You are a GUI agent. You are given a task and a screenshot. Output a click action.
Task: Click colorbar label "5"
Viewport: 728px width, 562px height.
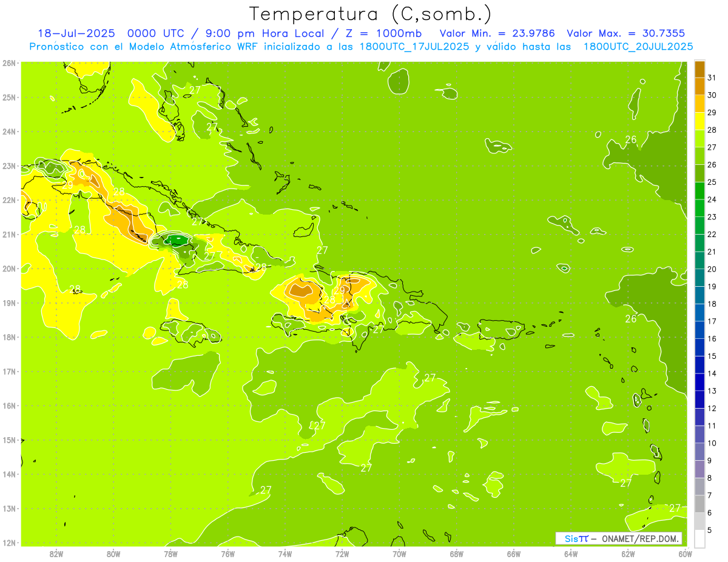710,530
